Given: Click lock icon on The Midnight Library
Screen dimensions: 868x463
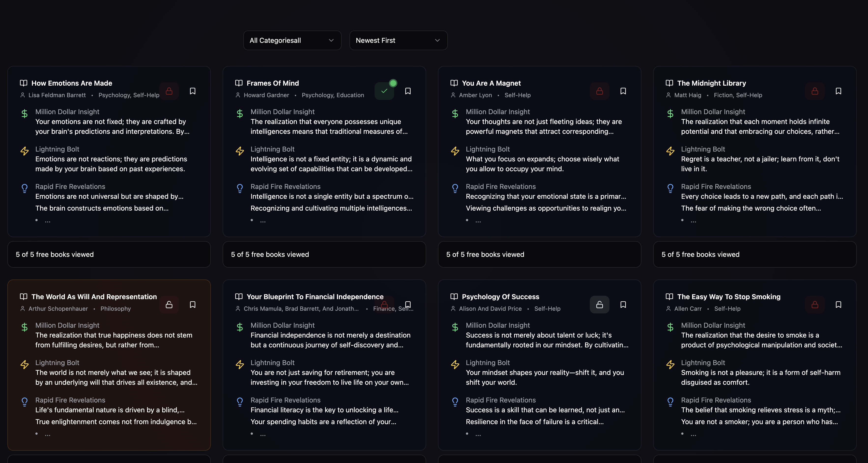Looking at the screenshot, I should click(x=815, y=91).
